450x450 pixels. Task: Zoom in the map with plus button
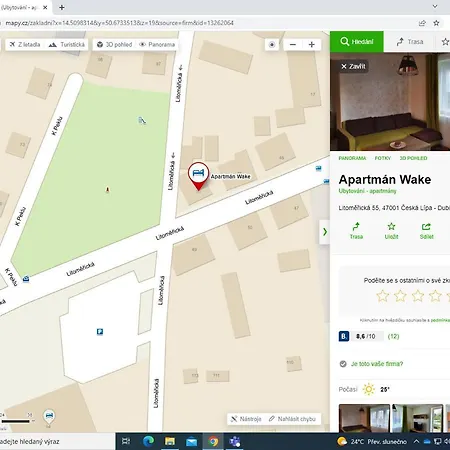pos(312,45)
